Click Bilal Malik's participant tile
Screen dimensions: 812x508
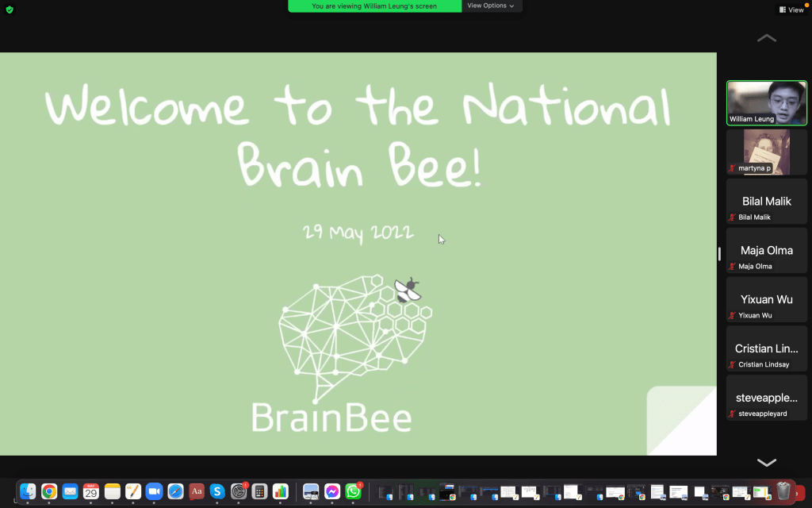click(766, 201)
